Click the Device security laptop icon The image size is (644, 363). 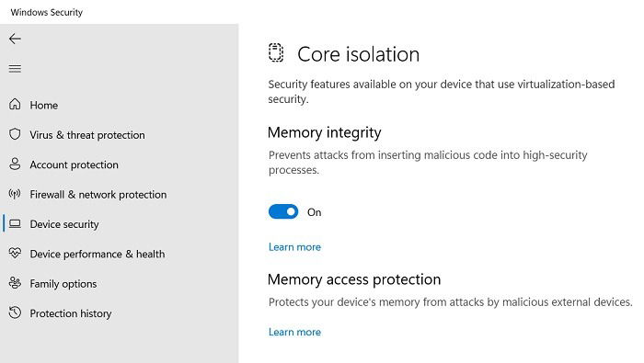click(x=15, y=223)
